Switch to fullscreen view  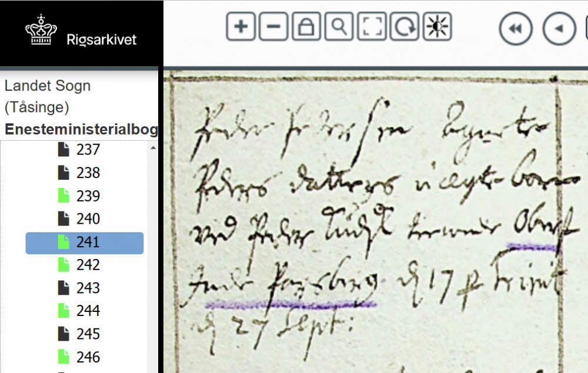[372, 26]
